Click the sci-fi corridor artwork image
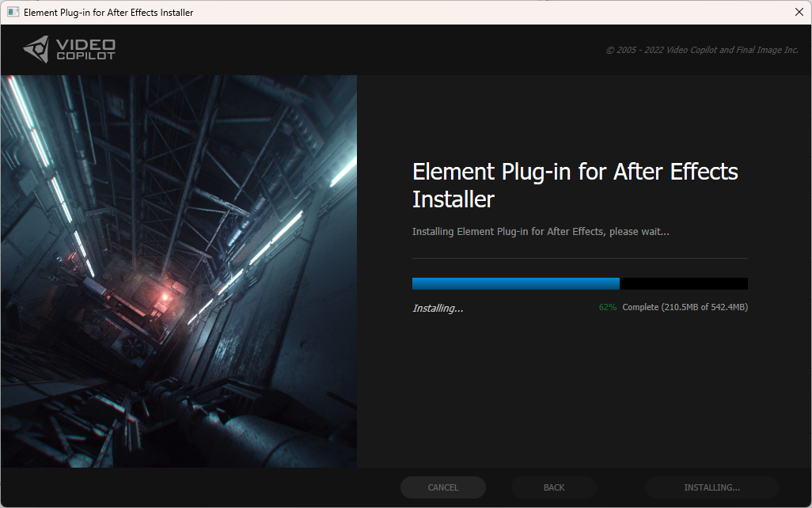Viewport: 812px width, 508px height. pos(179,271)
